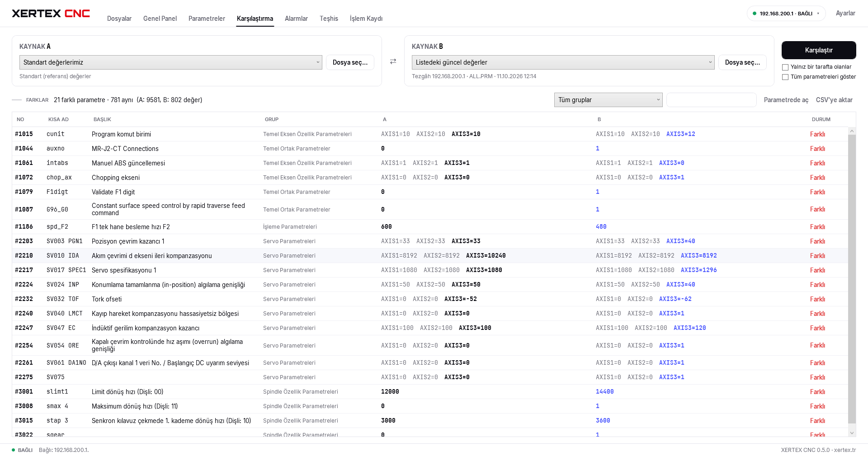Click 'Farklı' status in #2247 row
868x456 pixels.
[x=817, y=328]
